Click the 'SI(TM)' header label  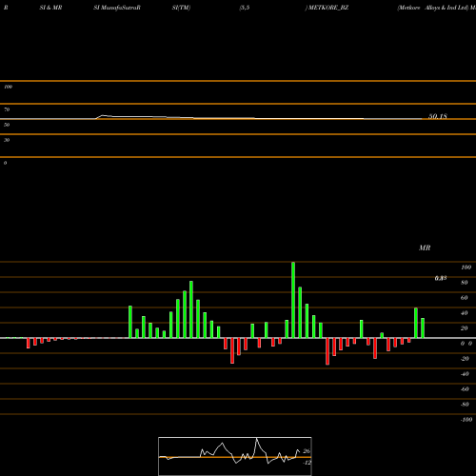point(181,8)
